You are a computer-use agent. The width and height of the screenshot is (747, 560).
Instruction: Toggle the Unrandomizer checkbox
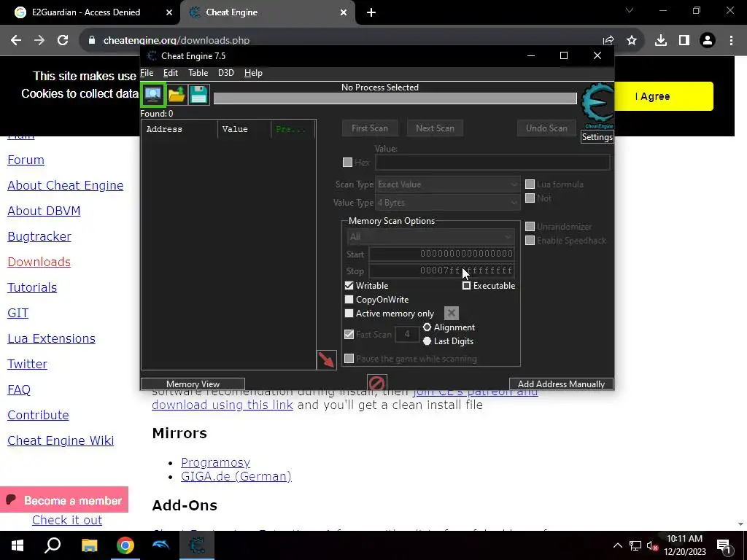pyautogui.click(x=530, y=227)
